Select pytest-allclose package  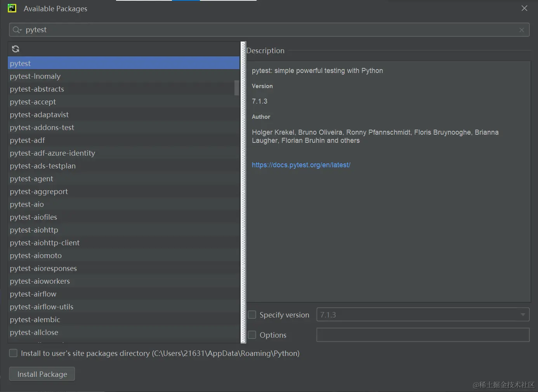coord(123,332)
